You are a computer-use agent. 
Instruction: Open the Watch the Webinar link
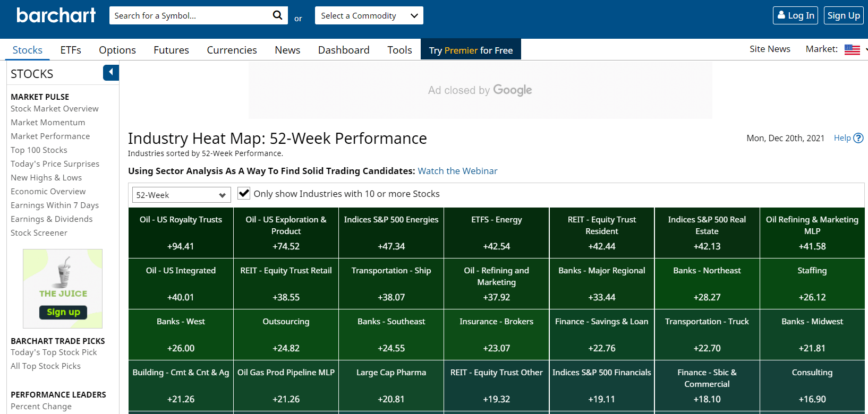point(457,171)
